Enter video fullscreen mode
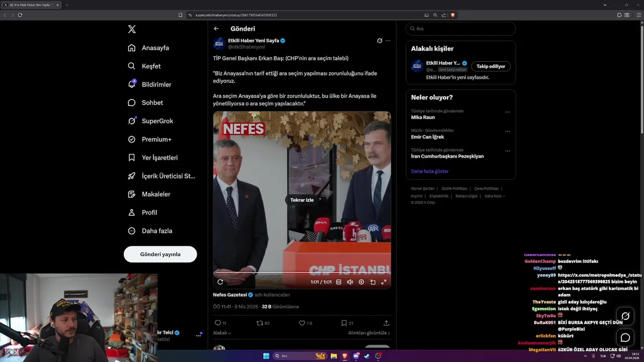 tap(384, 282)
